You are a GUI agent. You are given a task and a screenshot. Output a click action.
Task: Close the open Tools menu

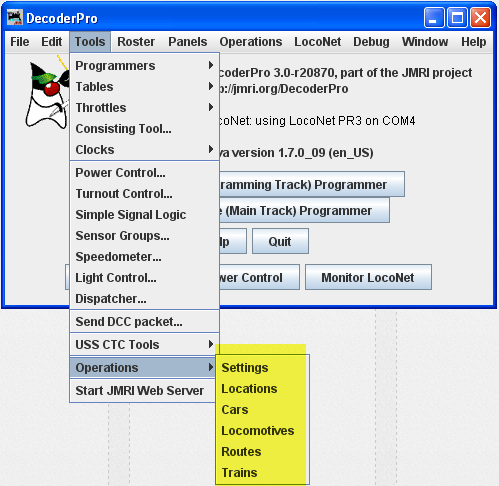click(90, 42)
